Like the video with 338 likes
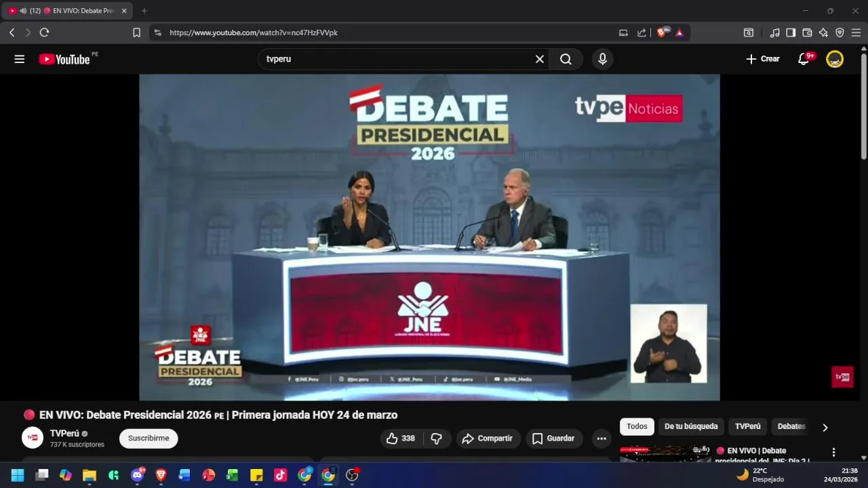Image resolution: width=868 pixels, height=488 pixels. pos(400,439)
